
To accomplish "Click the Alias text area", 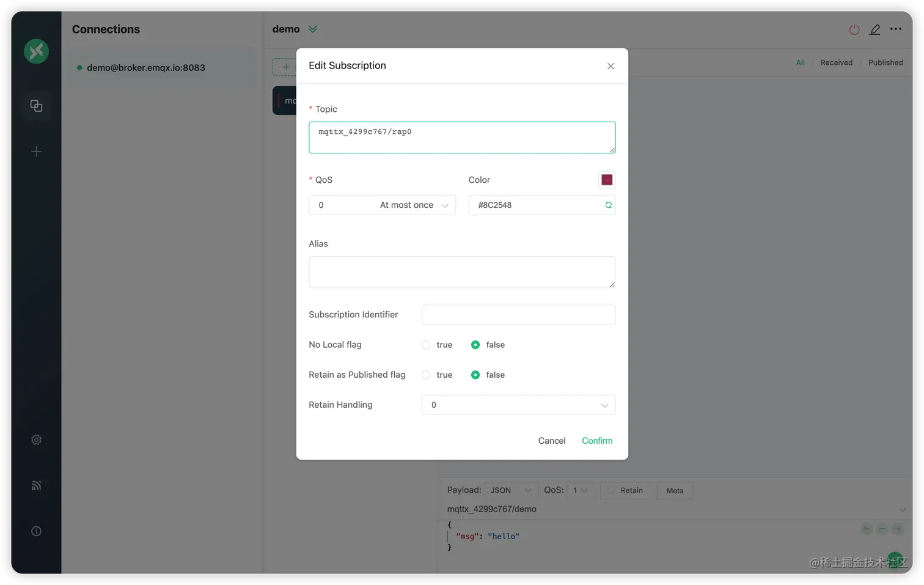I will pyautogui.click(x=462, y=272).
